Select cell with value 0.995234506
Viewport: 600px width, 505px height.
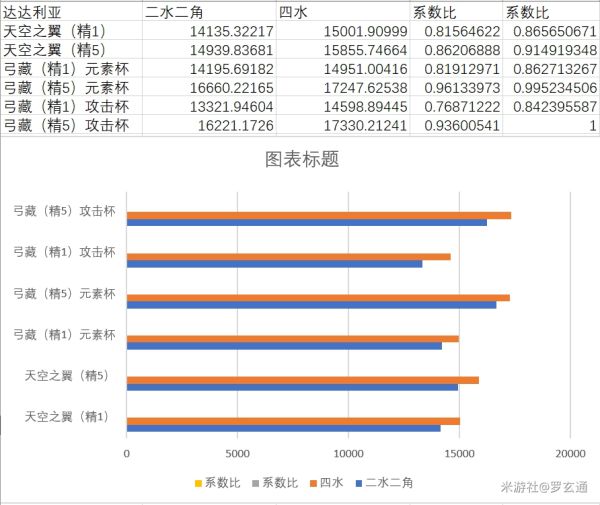[x=551, y=87]
